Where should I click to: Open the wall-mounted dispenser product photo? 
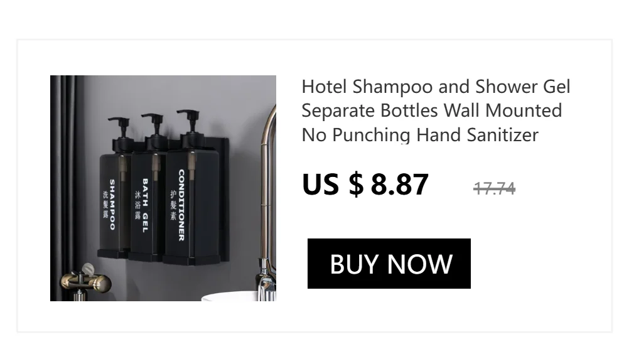click(163, 188)
